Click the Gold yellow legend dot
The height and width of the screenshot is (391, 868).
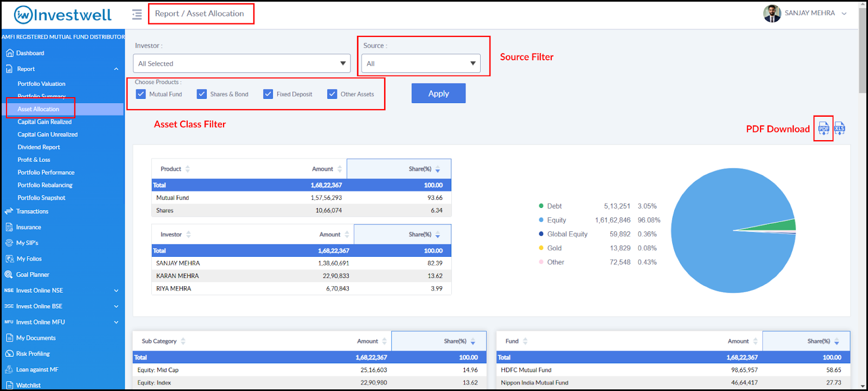pos(541,248)
